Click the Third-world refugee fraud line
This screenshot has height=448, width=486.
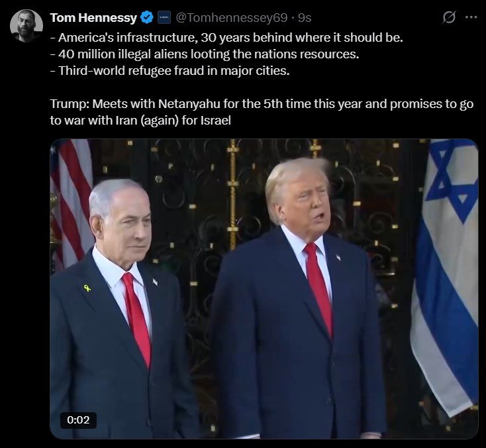(x=170, y=71)
